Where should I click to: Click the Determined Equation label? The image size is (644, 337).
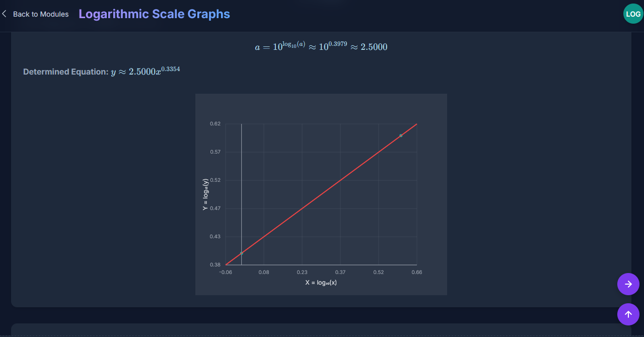(65, 72)
